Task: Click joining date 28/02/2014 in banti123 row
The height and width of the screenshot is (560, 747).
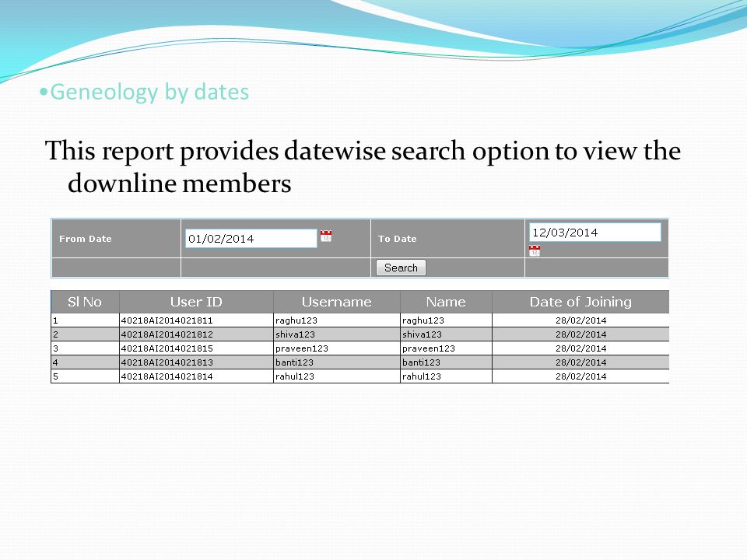Action: click(x=580, y=362)
